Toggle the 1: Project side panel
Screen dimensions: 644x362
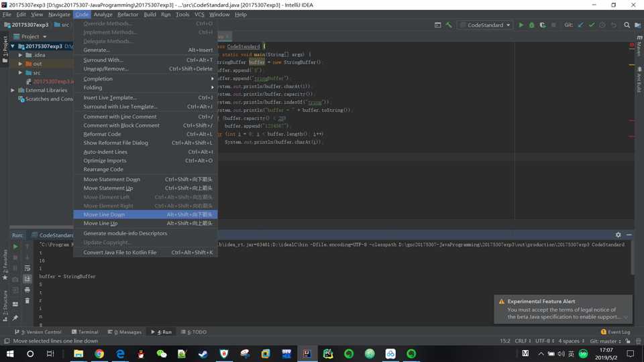point(5,49)
